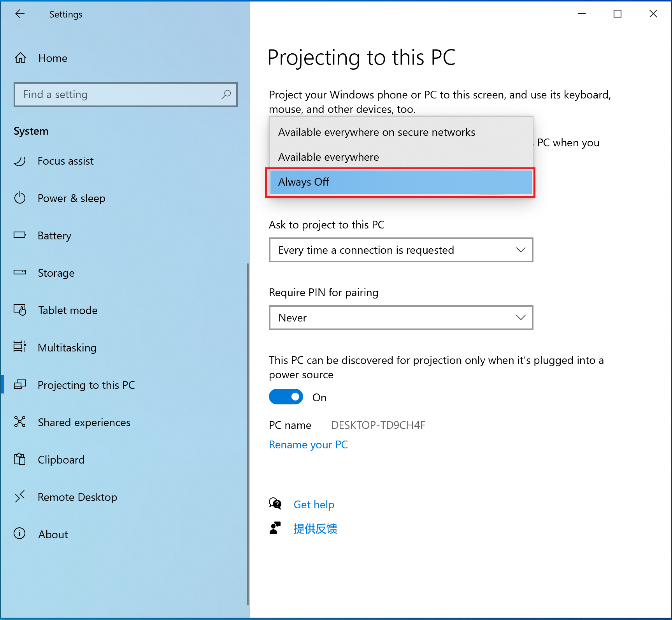Expand the Require PIN for pairing dropdown
Screen dimensions: 672x620
tap(401, 318)
